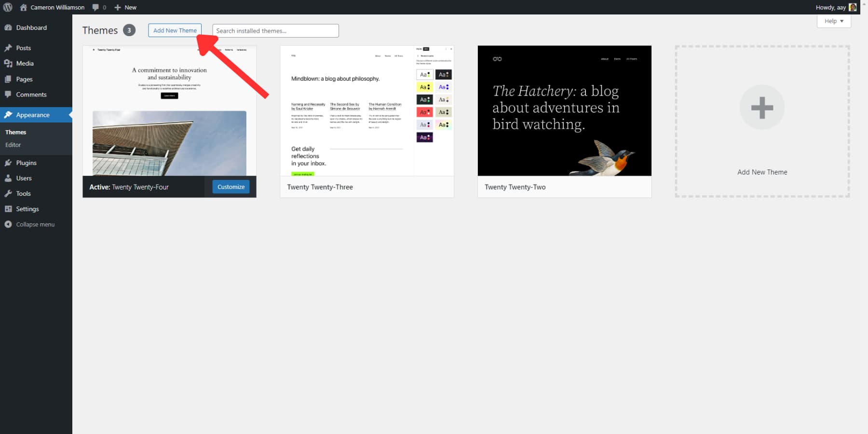Open the Editor under Appearance
The width and height of the screenshot is (868, 434).
pyautogui.click(x=13, y=145)
